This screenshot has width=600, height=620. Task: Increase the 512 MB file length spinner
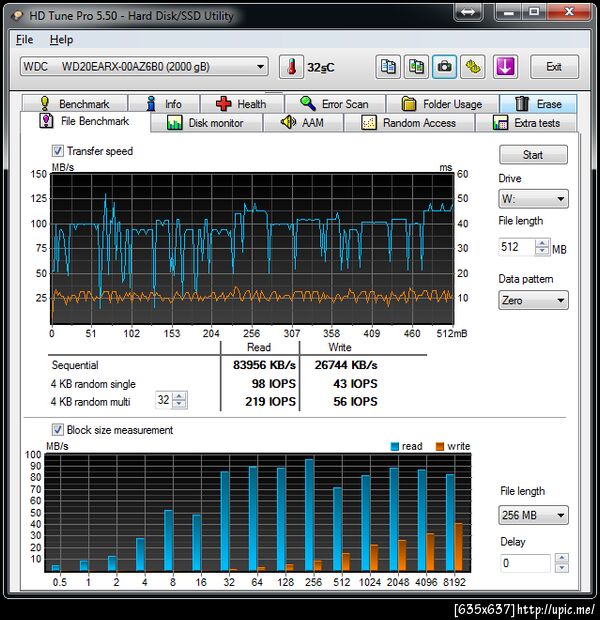point(542,243)
